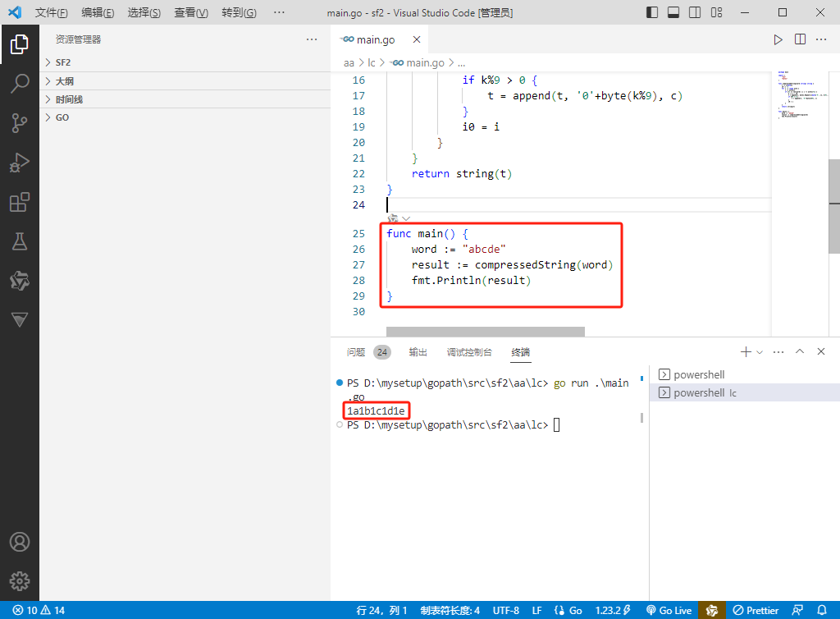
Task: Click line and column indicator 行 24
Action: [381, 611]
